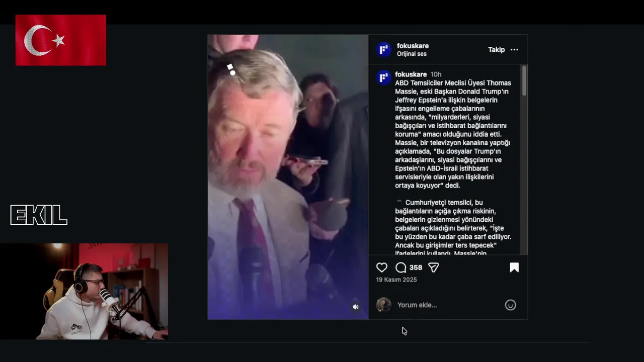Image resolution: width=644 pixels, height=362 pixels.
Task: Click the caption panel scrollbar thumb
Action: tap(524, 80)
